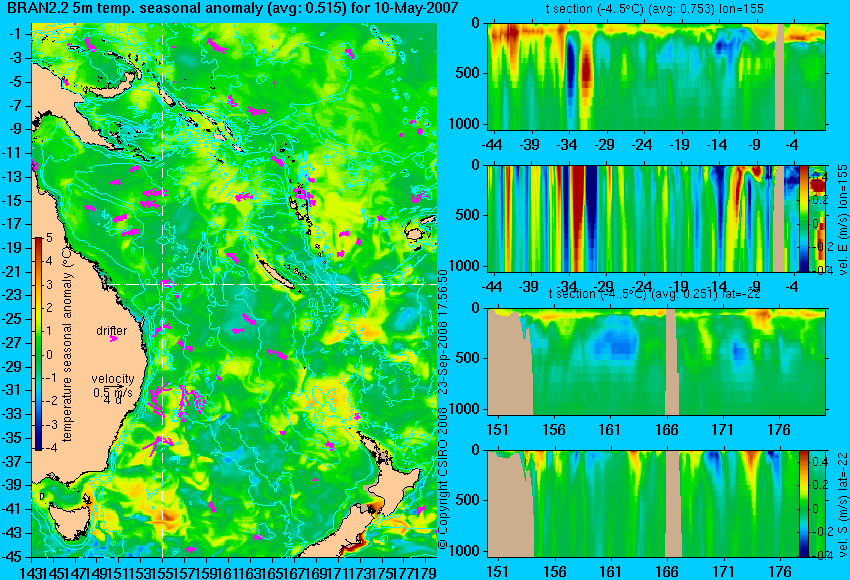Click the 'vel. E (m/s) lon=155' axis label
The height and width of the screenshot is (580, 850).
tap(842, 220)
